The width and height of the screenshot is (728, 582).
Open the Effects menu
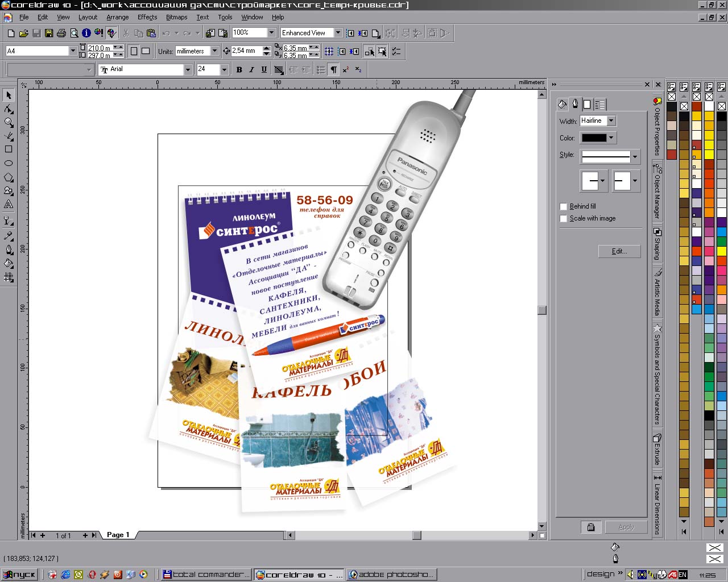tap(147, 17)
